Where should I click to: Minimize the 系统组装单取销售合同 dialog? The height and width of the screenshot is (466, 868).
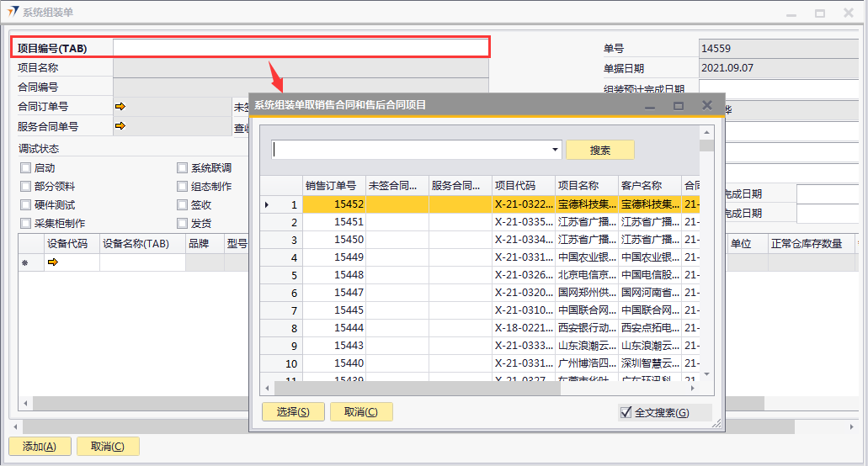[650, 106]
